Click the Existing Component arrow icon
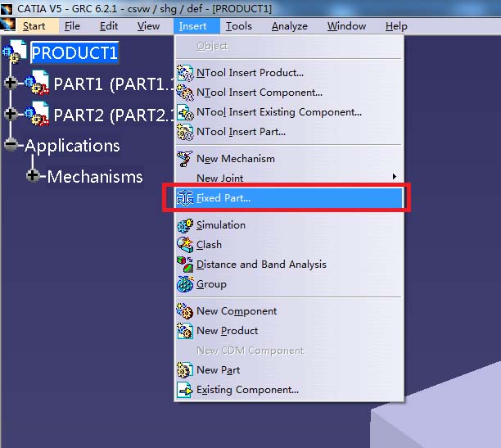Screen dimensions: 501x448 (x=185, y=390)
